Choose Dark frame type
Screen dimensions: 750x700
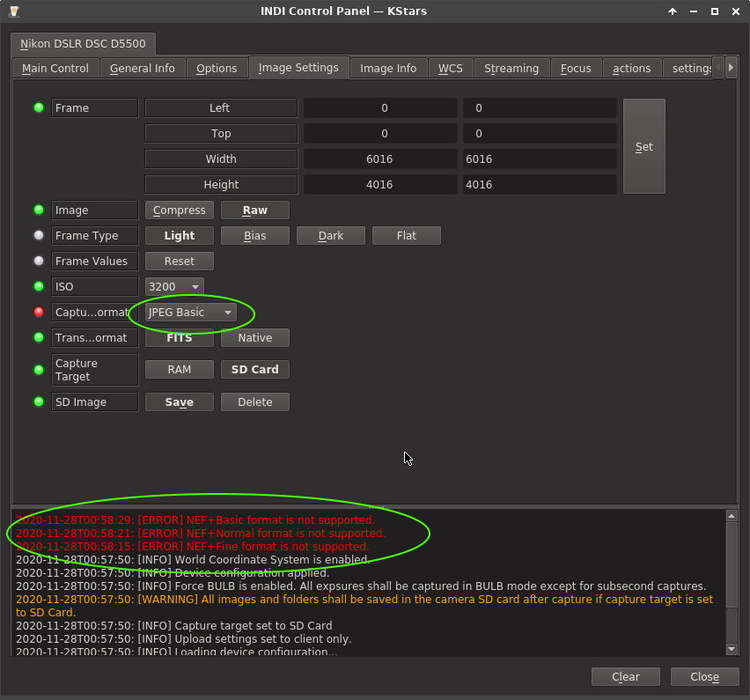click(x=330, y=235)
